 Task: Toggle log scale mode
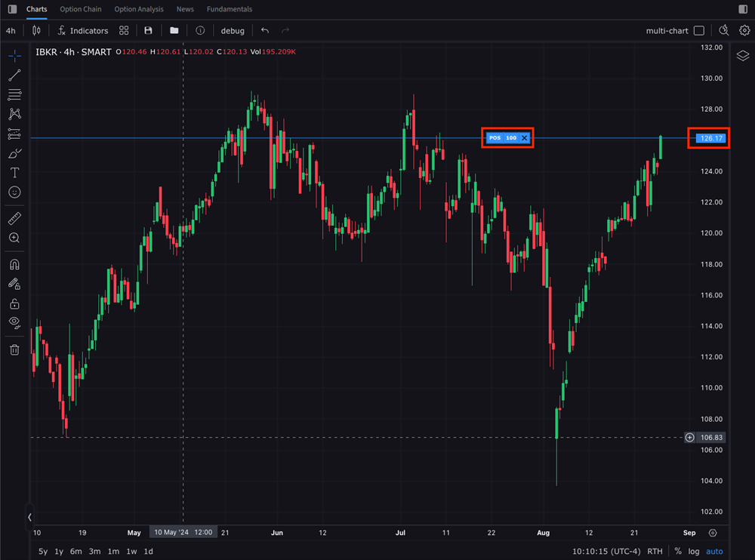tap(693, 552)
